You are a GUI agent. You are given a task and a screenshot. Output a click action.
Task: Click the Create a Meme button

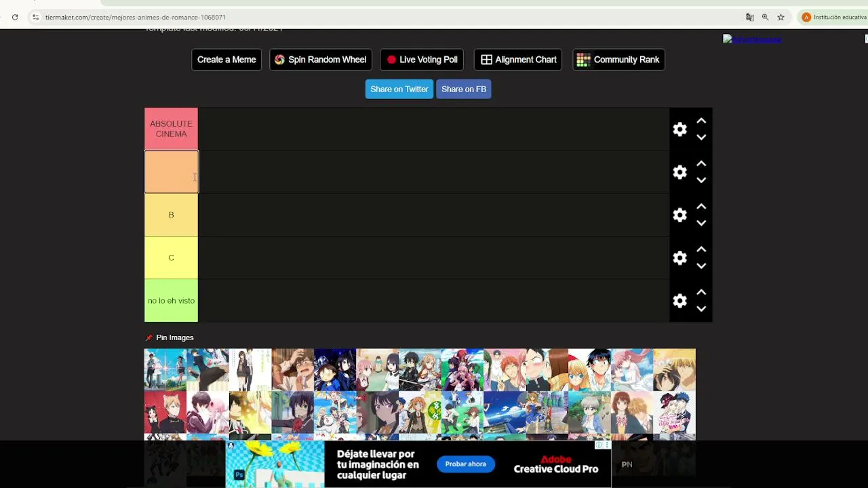click(x=226, y=60)
